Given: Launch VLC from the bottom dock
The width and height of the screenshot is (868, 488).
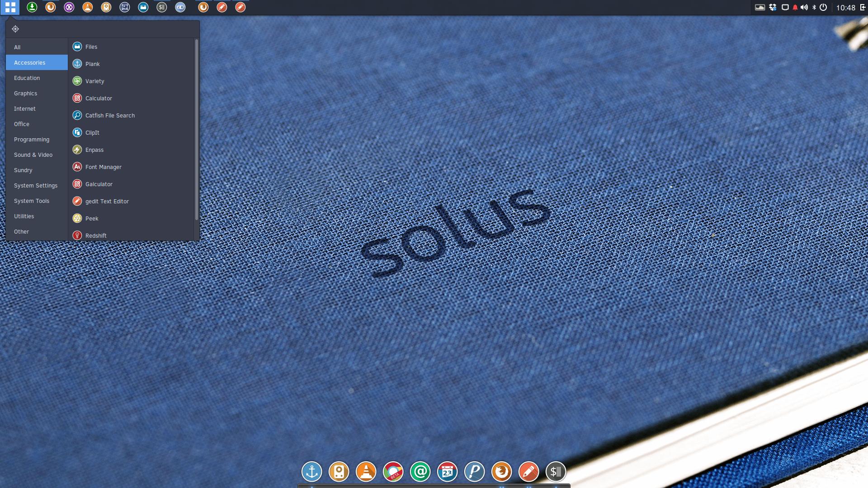Looking at the screenshot, I should tap(366, 472).
